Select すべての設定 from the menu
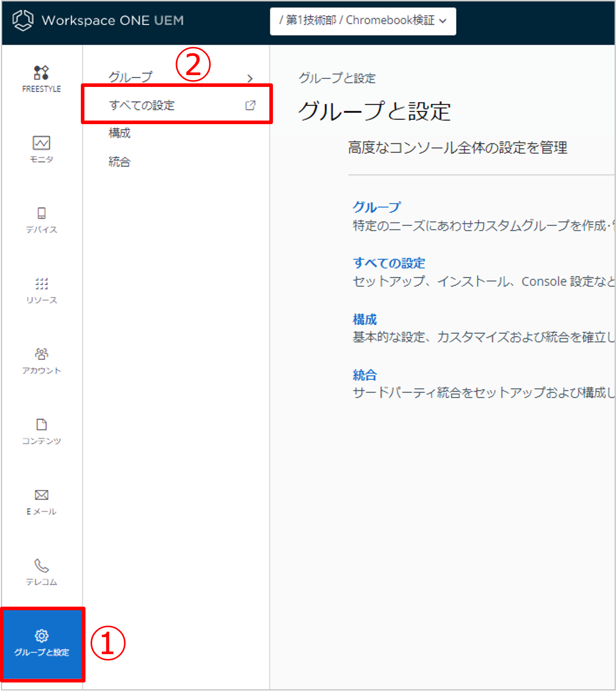Screen dimensions: 616x695 [142, 105]
